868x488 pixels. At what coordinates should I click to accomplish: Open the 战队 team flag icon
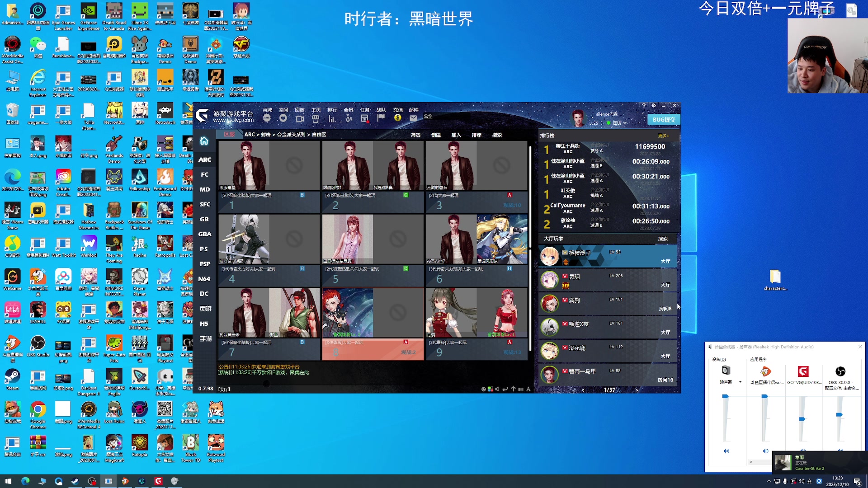(381, 117)
